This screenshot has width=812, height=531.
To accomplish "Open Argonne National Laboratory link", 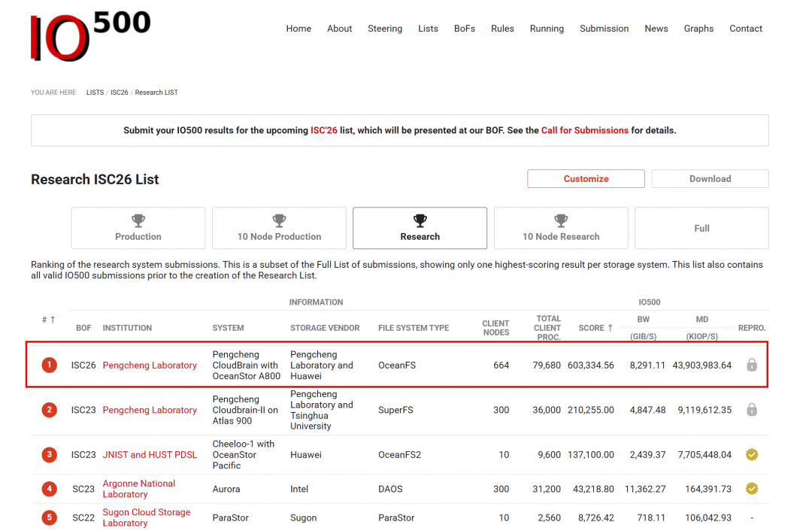I will [139, 489].
